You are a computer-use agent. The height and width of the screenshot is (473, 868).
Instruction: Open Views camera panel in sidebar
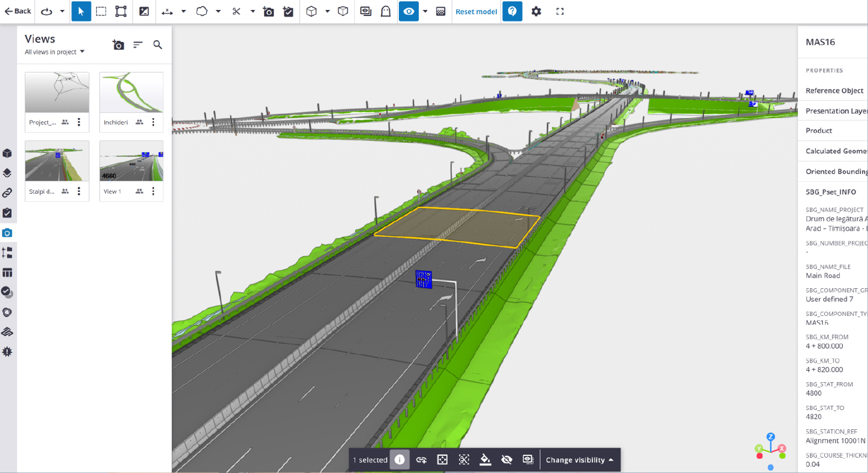point(7,233)
